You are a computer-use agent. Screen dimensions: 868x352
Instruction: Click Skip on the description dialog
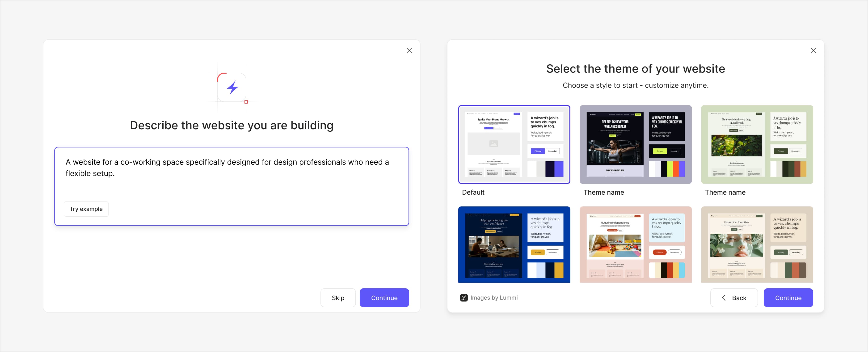click(x=338, y=298)
